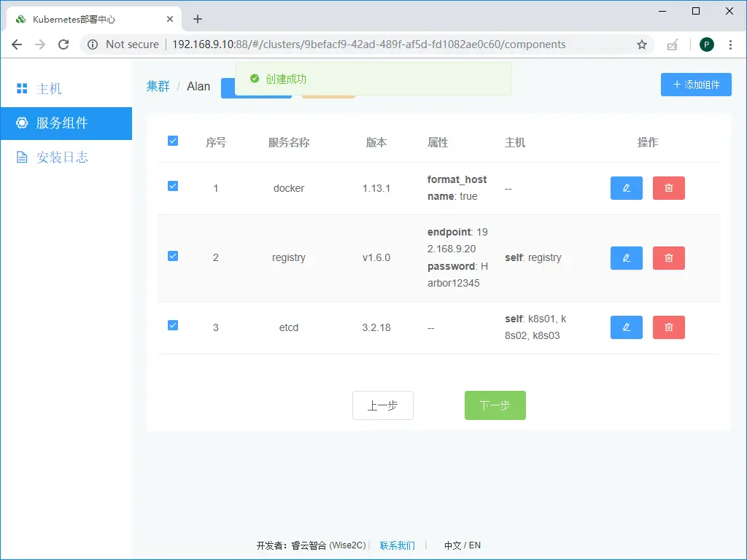Click the browser back arrow

(17, 44)
